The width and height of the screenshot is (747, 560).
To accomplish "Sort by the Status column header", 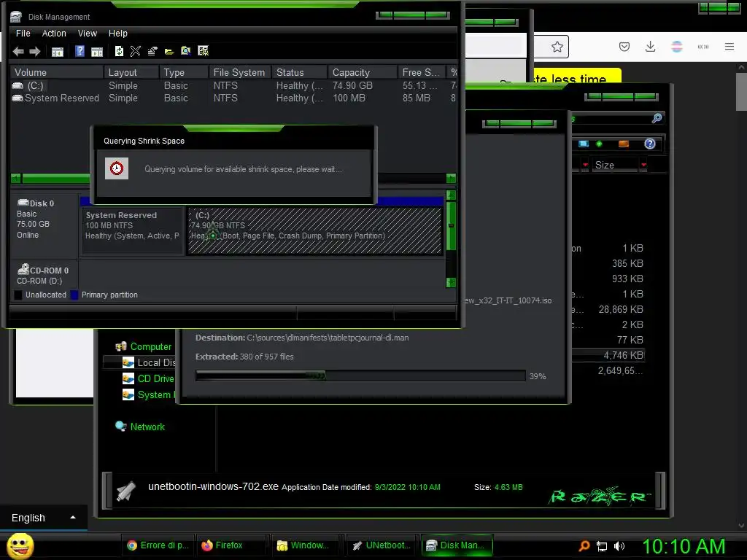I will 300,72.
